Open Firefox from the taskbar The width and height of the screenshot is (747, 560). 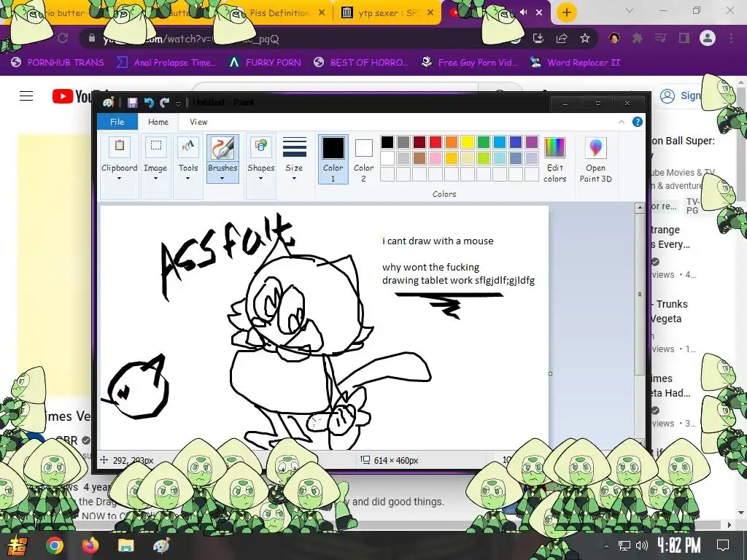(90, 545)
